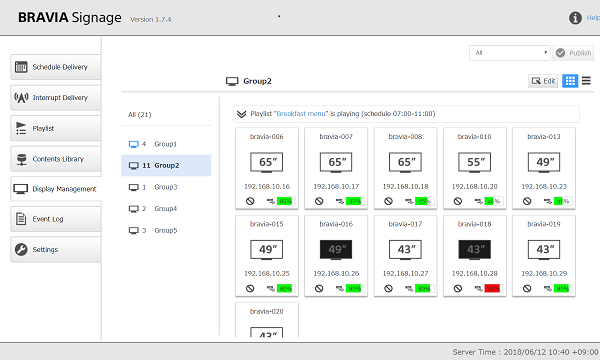600x360 pixels.
Task: Click the Edit group button
Action: pyautogui.click(x=543, y=81)
